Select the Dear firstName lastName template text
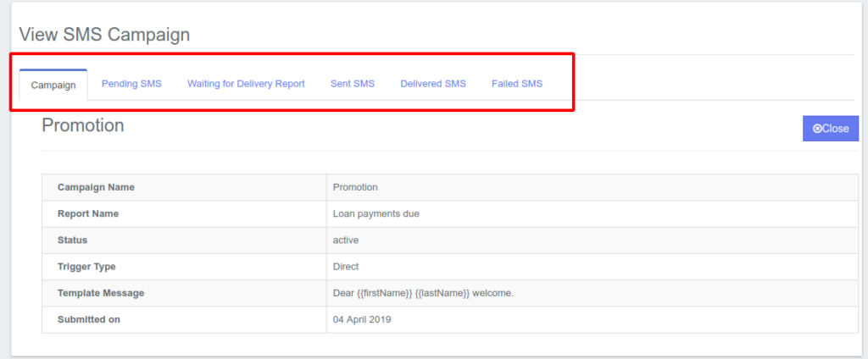This screenshot has width=868, height=359. pos(424,293)
